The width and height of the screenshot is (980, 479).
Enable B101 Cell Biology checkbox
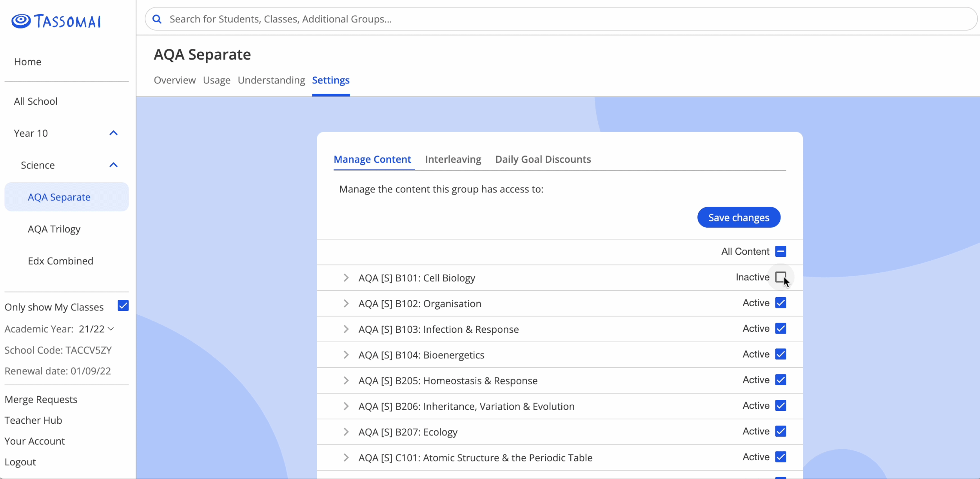780,277
